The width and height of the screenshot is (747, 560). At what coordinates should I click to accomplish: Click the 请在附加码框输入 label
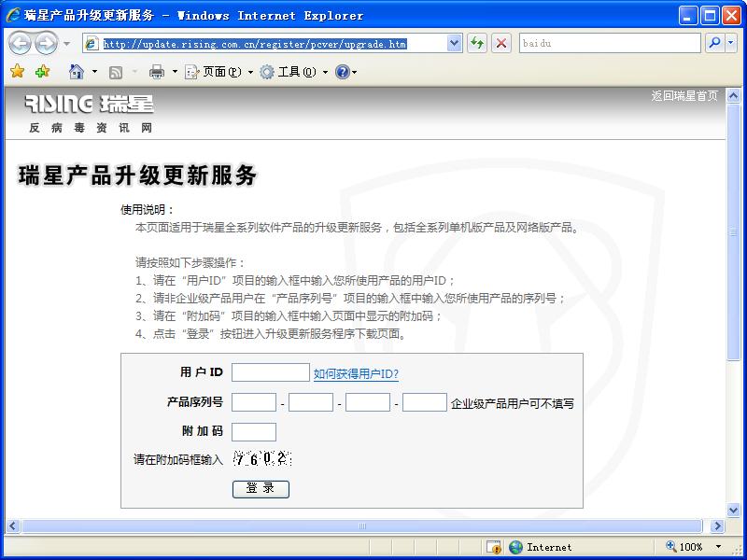coord(178,459)
